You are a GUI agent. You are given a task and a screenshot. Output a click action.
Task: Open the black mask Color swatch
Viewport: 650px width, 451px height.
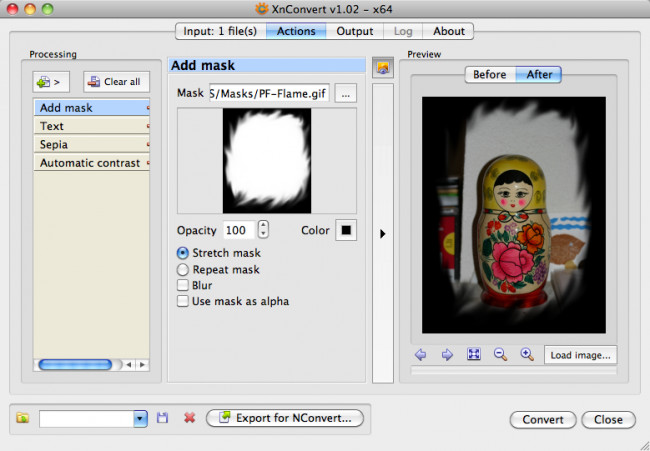point(346,230)
